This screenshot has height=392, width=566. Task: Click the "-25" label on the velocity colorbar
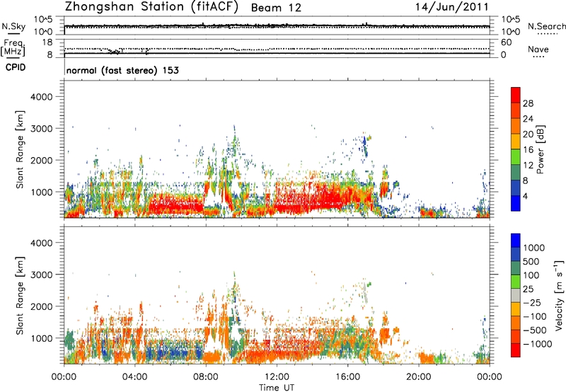coord(532,303)
